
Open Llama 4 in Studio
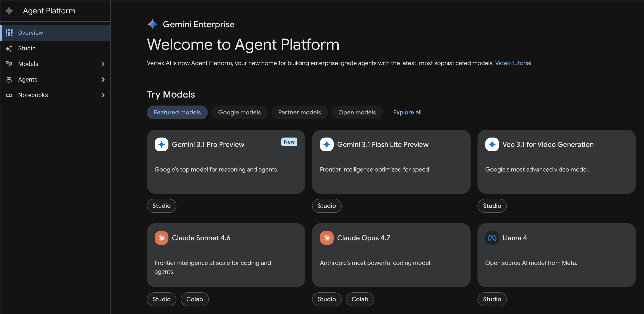click(492, 299)
